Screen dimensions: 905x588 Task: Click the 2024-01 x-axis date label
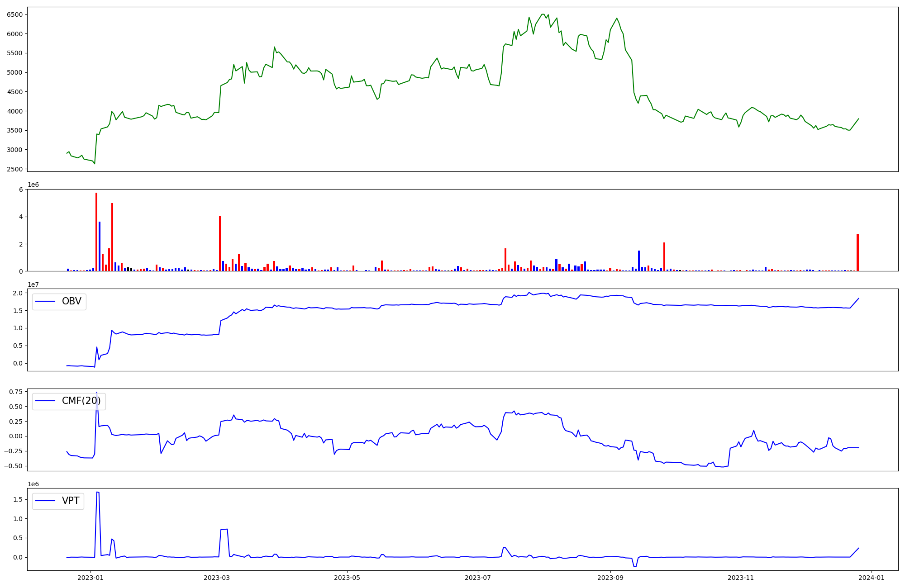coord(871,578)
